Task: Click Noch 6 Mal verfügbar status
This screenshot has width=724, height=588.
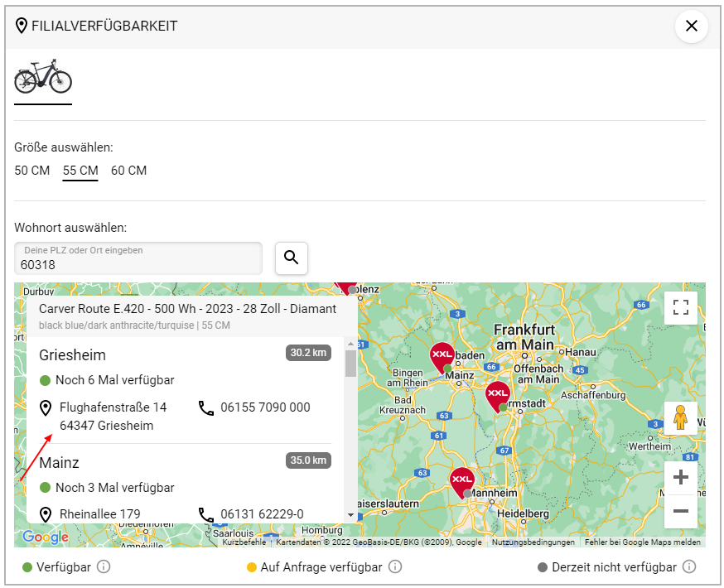Action: (x=114, y=380)
